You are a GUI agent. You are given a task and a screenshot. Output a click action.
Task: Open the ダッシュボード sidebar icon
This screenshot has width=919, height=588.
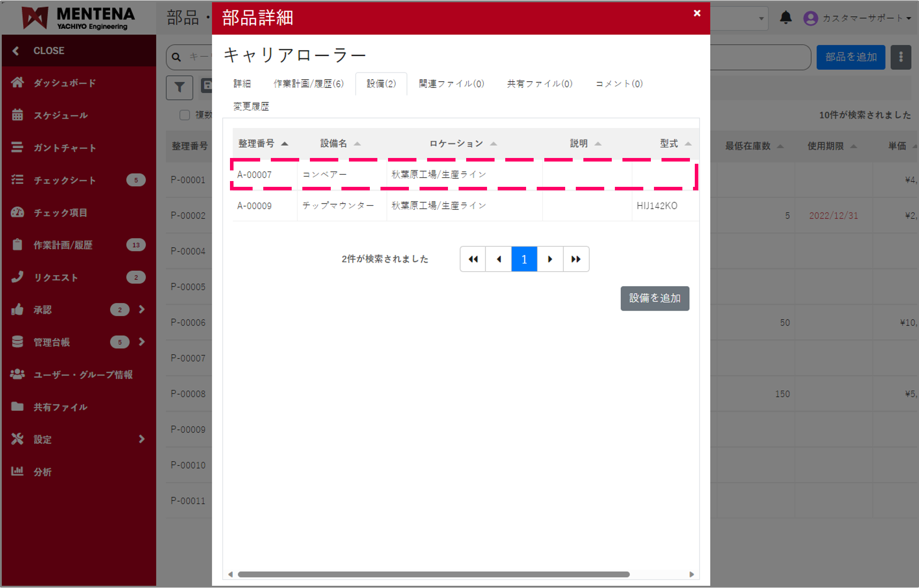click(18, 83)
